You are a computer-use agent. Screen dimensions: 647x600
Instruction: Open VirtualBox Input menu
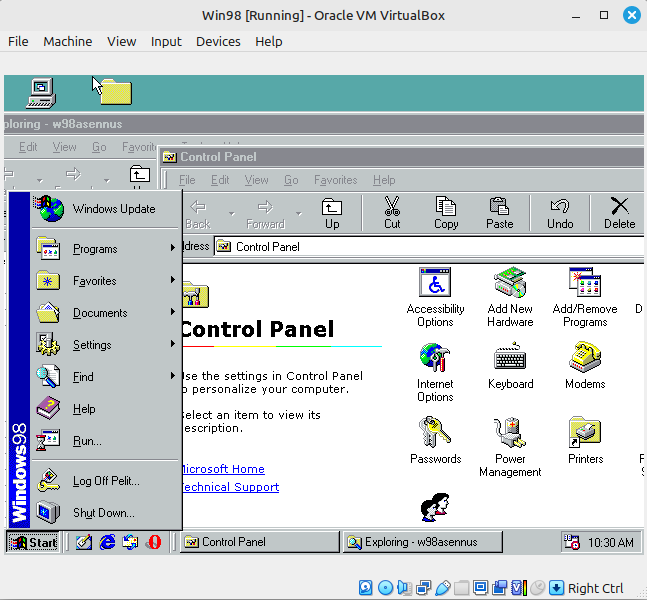tap(166, 41)
